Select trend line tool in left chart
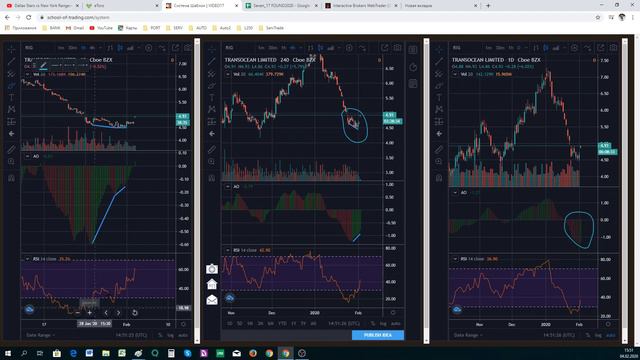640x360 pixels. click(x=11, y=62)
